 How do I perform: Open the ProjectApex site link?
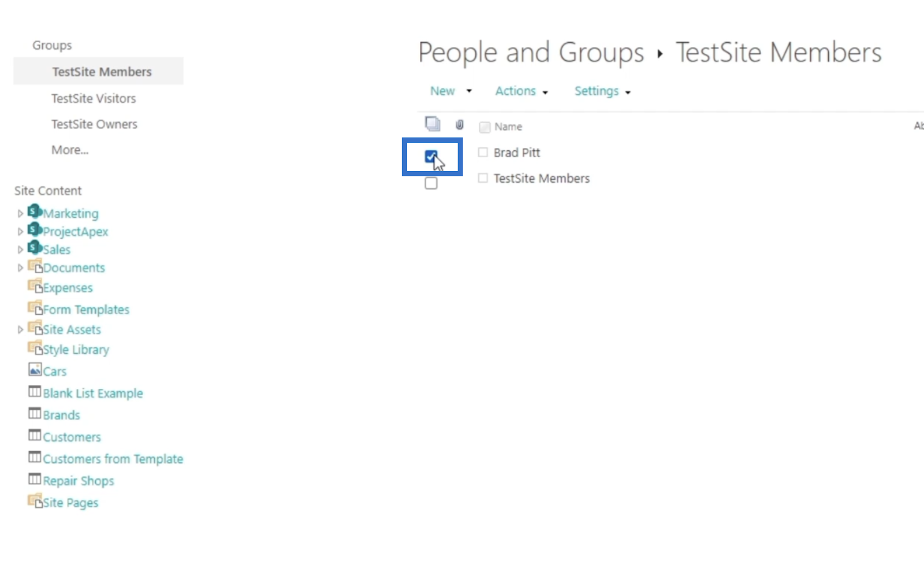click(76, 232)
